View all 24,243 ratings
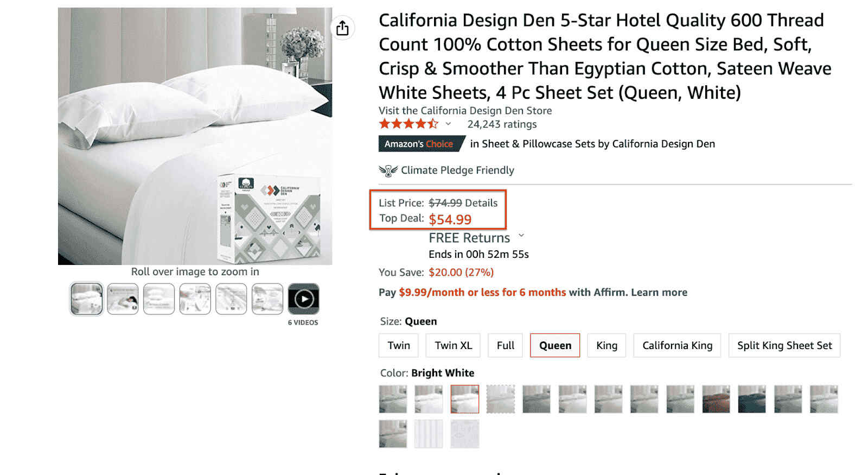The width and height of the screenshot is (868, 475). click(501, 124)
